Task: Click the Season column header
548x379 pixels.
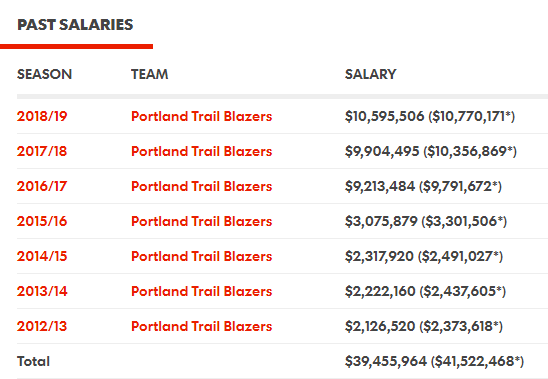Action: [44, 74]
